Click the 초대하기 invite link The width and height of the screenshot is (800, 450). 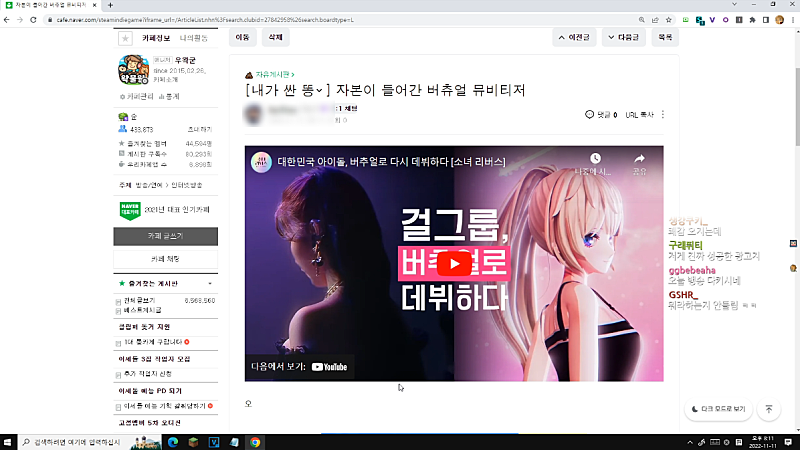click(x=199, y=130)
